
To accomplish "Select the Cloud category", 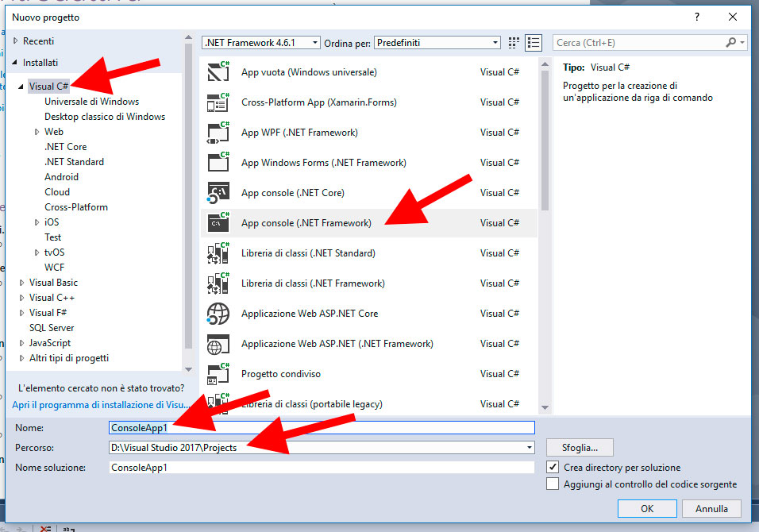I will [57, 191].
